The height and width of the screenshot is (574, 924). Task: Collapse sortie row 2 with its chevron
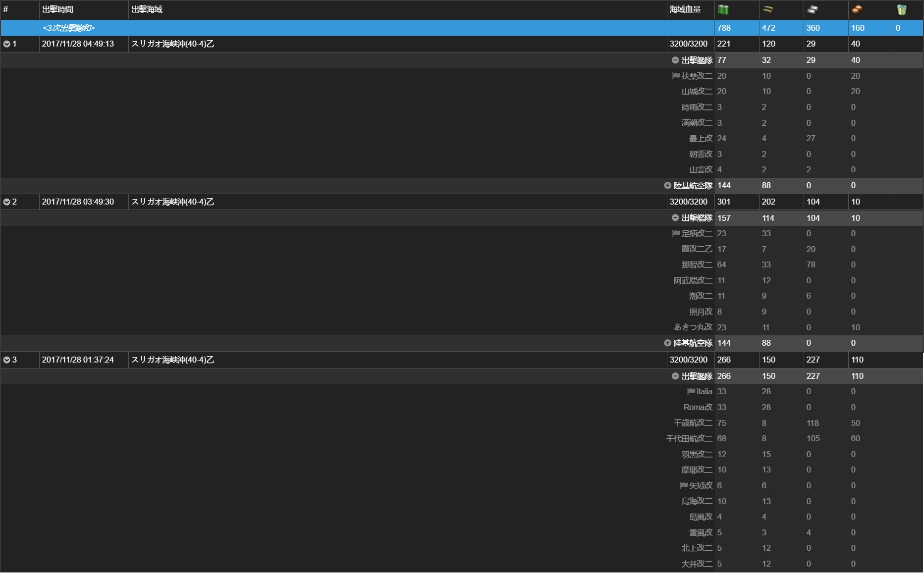(x=7, y=202)
